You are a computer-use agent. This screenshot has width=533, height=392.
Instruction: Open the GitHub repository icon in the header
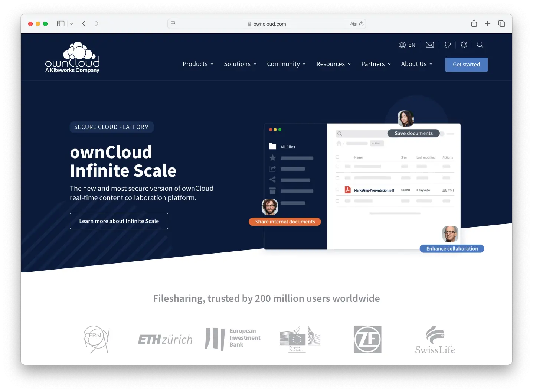(x=447, y=45)
